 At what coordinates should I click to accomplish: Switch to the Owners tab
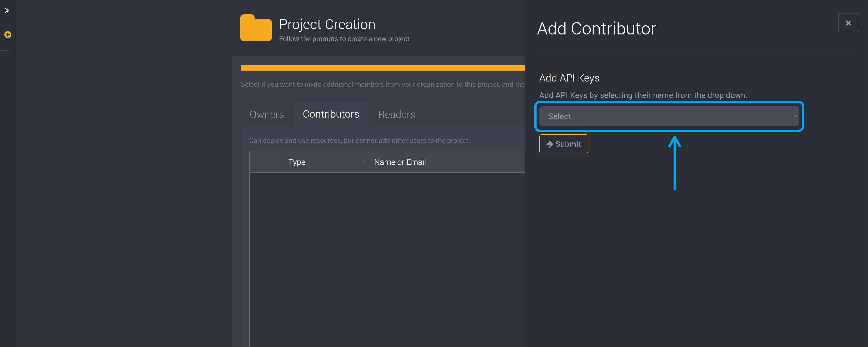tap(267, 115)
